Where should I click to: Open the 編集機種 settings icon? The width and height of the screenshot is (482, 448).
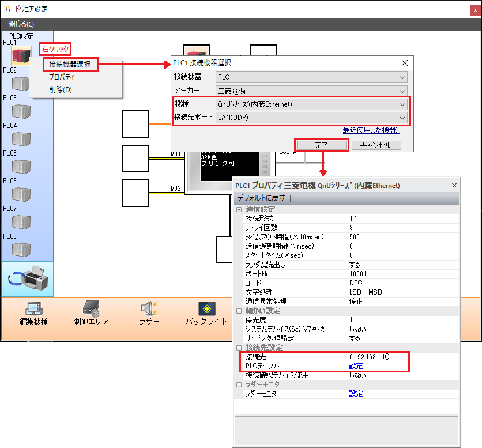33,309
